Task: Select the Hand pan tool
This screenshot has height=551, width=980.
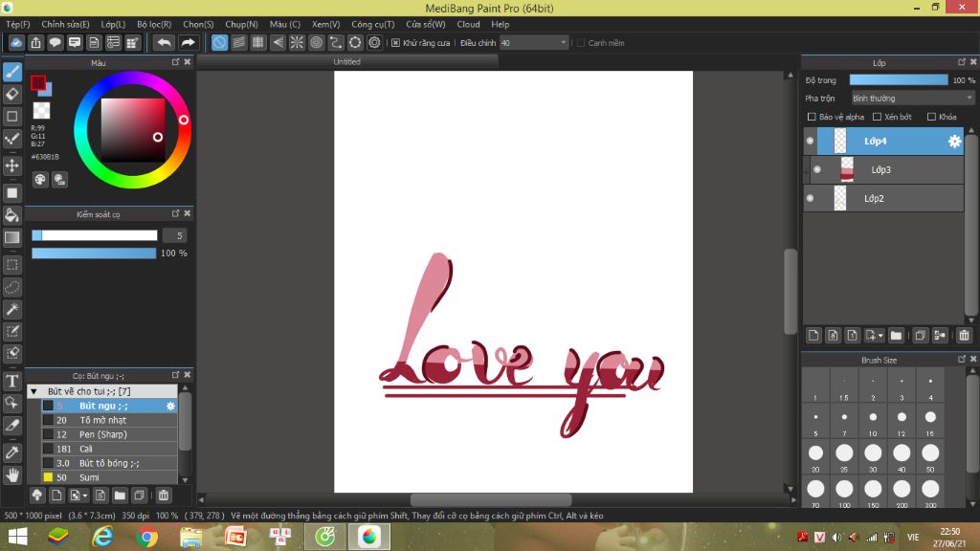Action: click(12, 475)
